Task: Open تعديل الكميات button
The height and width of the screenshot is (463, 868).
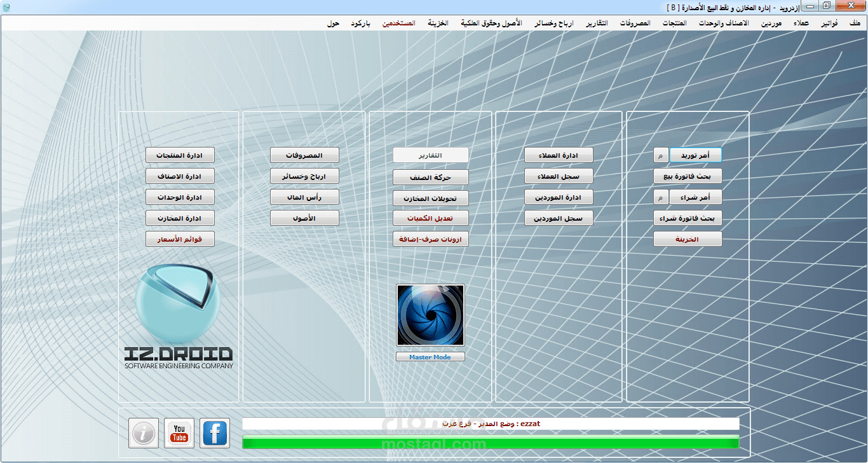Action: click(430, 218)
